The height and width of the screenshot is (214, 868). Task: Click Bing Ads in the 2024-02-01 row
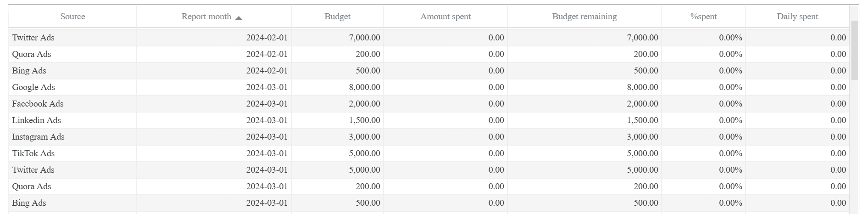click(x=29, y=71)
